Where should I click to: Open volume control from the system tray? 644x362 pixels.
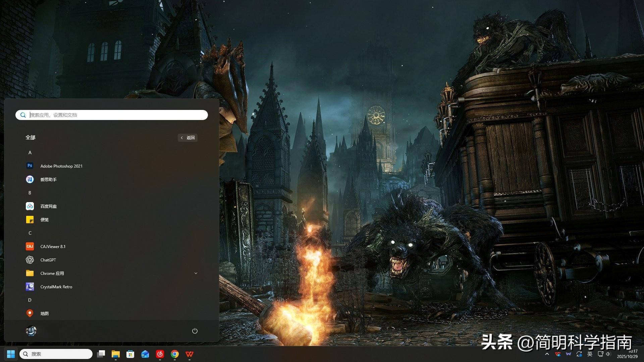click(608, 354)
